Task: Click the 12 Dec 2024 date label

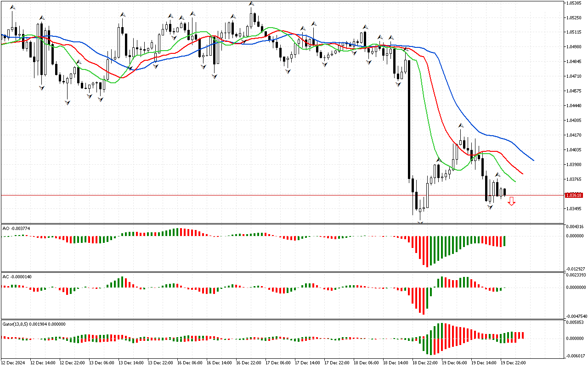Action: (13, 363)
